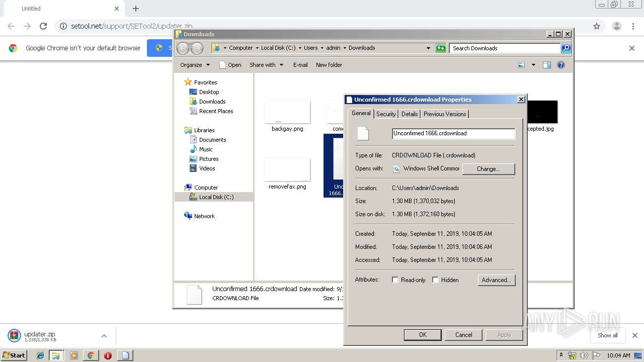Screen dimensions: 644x362
Task: Switch to the Security tab
Action: [x=386, y=114]
